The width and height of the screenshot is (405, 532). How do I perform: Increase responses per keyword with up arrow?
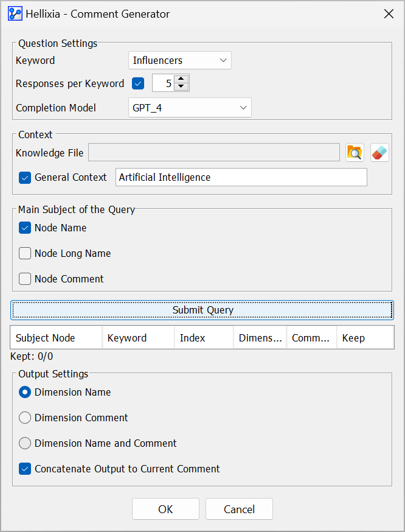click(181, 79)
